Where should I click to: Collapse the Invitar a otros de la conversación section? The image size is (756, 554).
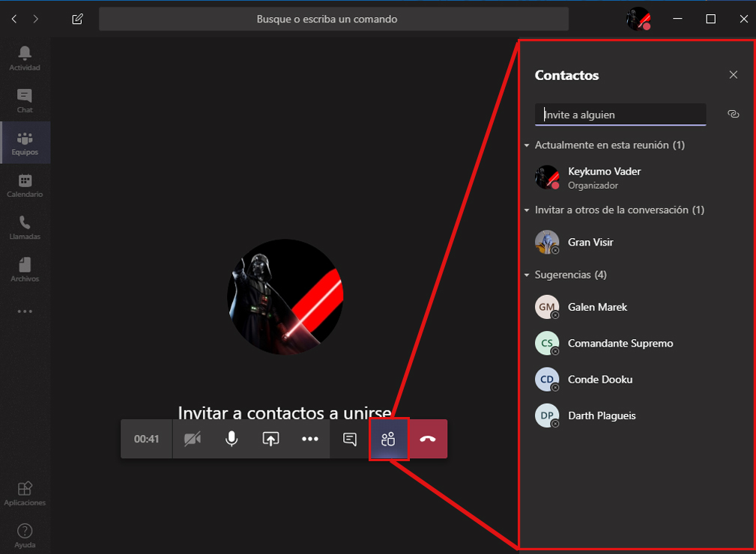click(x=527, y=210)
